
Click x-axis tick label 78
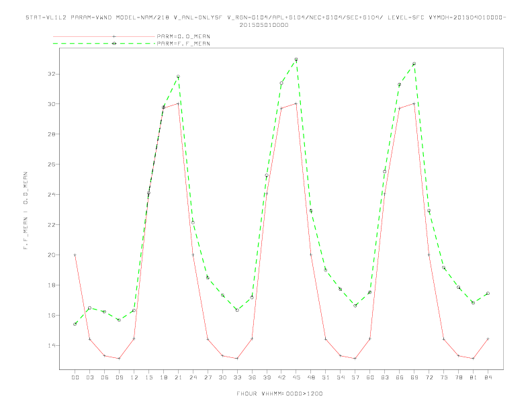(459, 377)
